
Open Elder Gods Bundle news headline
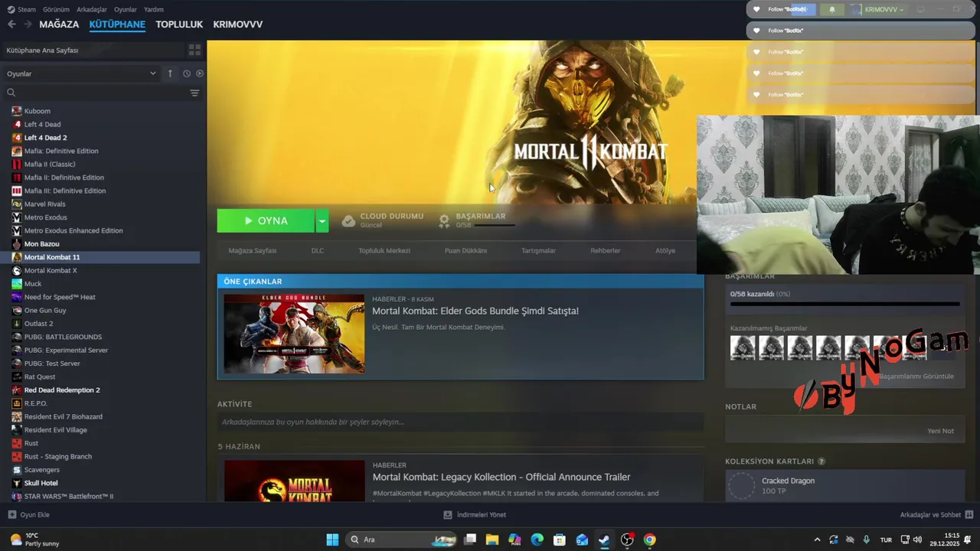[x=475, y=311]
